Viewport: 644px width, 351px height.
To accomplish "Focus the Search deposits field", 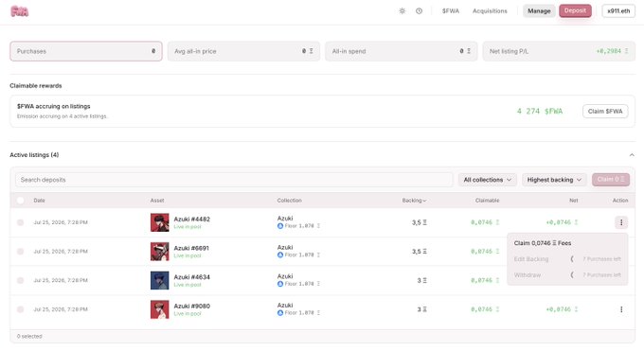I will pyautogui.click(x=234, y=180).
